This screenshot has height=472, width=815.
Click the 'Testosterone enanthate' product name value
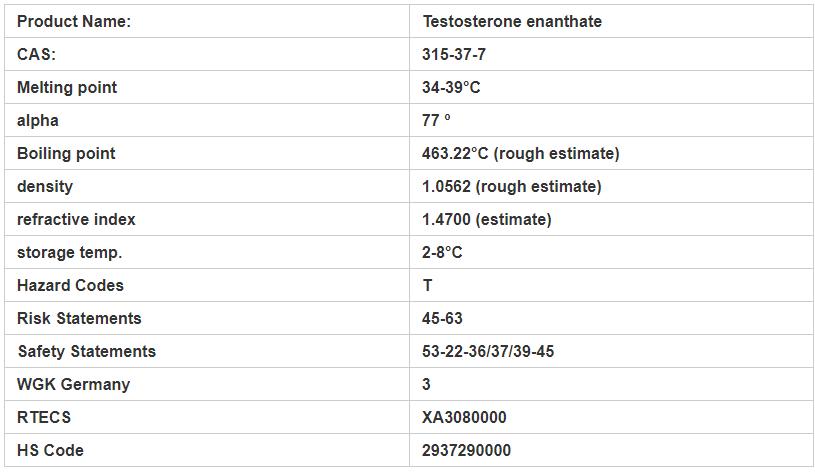[x=511, y=21]
